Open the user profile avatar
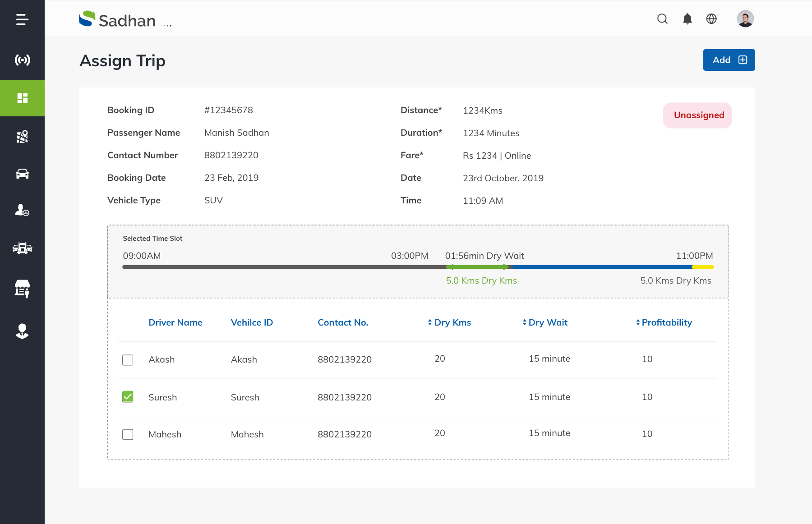The width and height of the screenshot is (812, 524). click(745, 19)
